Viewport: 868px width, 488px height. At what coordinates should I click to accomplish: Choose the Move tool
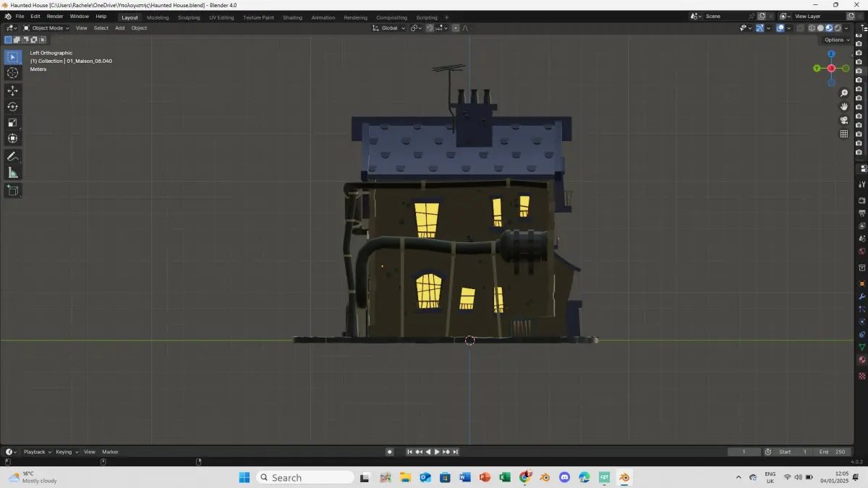(13, 90)
